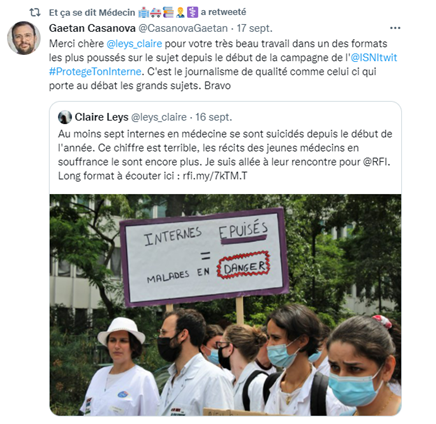Image resolution: width=436 pixels, height=424 pixels.
Task: Click the 'a retweeté' label
Action: [223, 12]
